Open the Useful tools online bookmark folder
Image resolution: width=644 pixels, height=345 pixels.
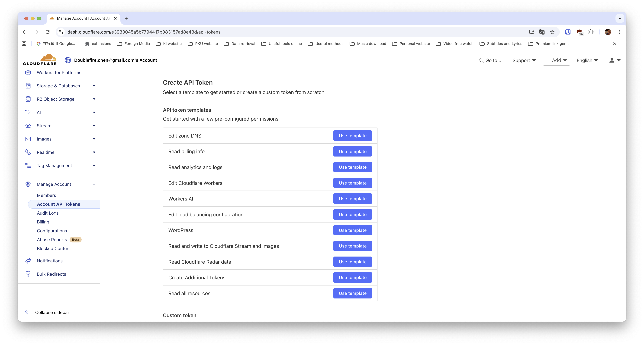point(281,44)
